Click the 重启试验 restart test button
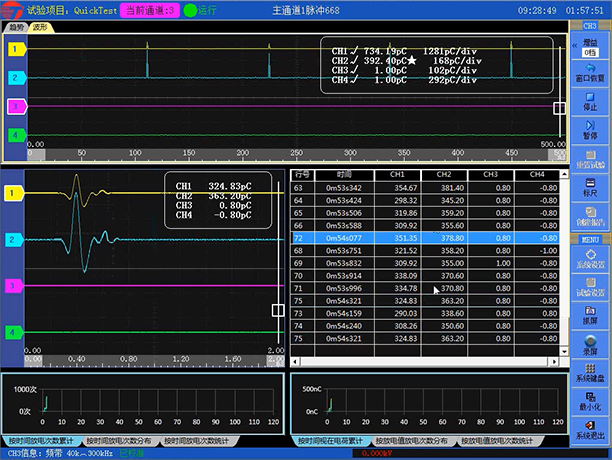This screenshot has height=460, width=612. click(x=590, y=158)
